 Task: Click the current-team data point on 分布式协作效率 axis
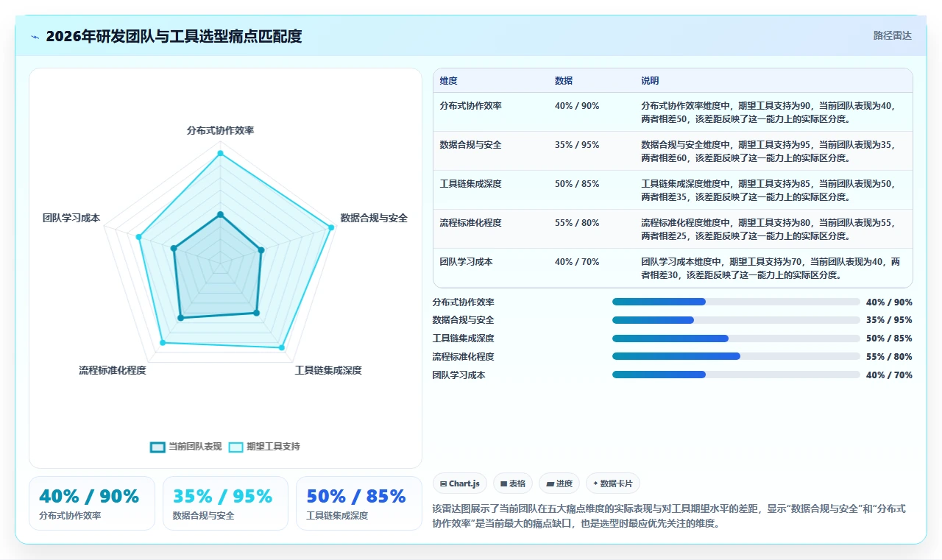[x=220, y=214]
